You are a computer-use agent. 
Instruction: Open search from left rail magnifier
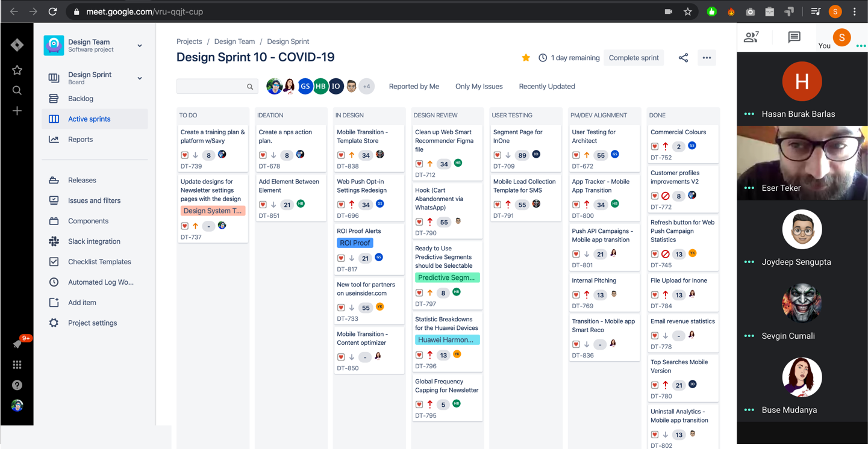[17, 91]
